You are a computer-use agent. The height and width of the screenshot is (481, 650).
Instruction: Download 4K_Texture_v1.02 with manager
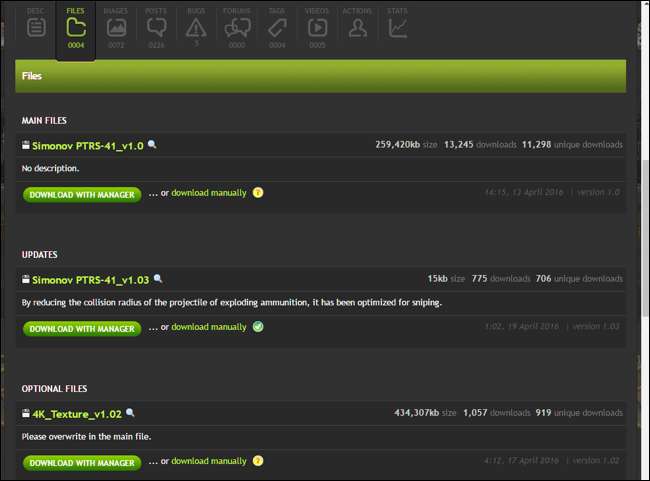[x=82, y=463]
